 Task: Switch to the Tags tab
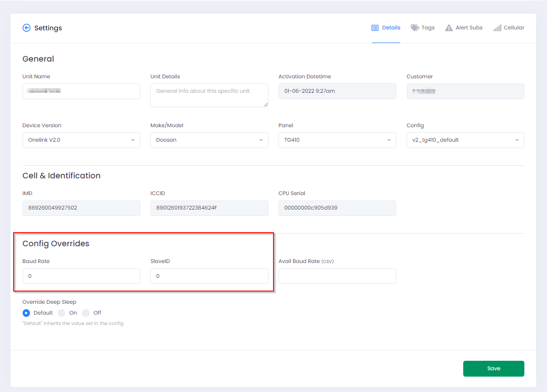click(x=427, y=28)
